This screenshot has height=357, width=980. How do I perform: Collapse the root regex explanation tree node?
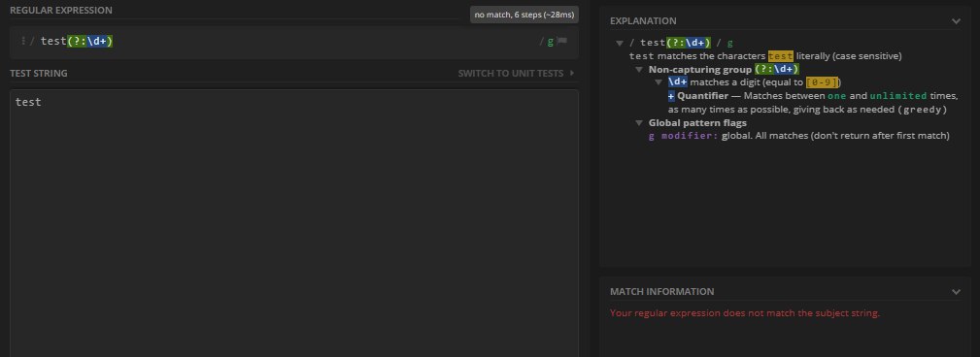[x=620, y=43]
